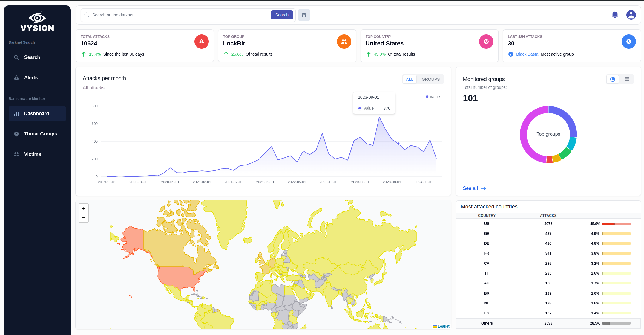Image resolution: width=644 pixels, height=335 pixels.
Task: Click the pink top country globe icon
Action: [x=486, y=42]
